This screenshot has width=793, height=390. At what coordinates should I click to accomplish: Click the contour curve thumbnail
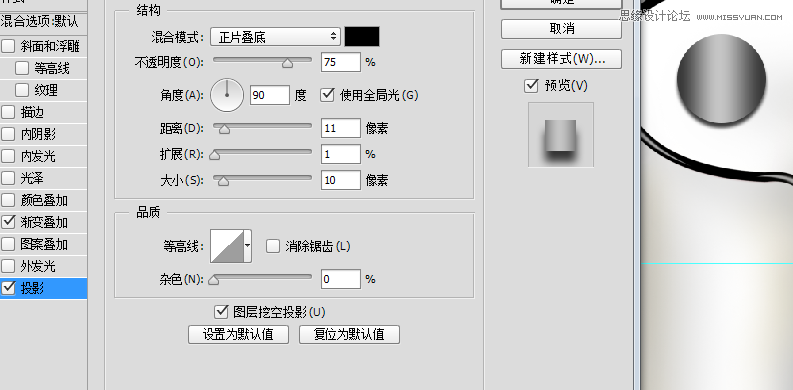pos(227,245)
